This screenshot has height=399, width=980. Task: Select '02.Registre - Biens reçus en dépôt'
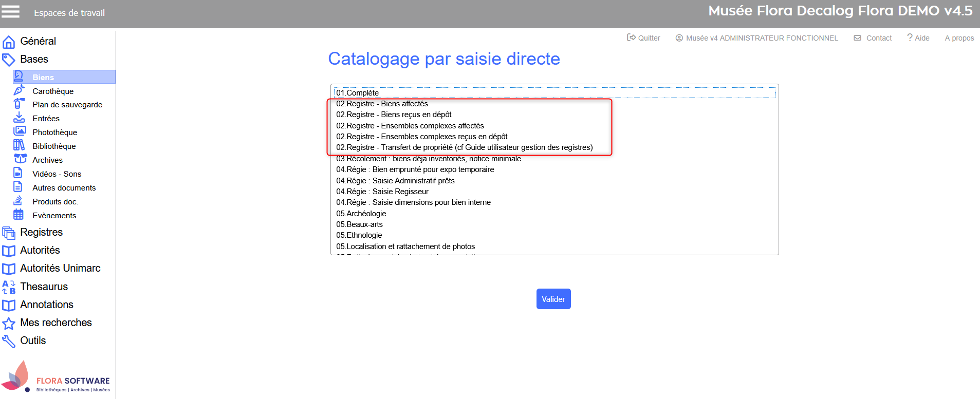pos(394,115)
